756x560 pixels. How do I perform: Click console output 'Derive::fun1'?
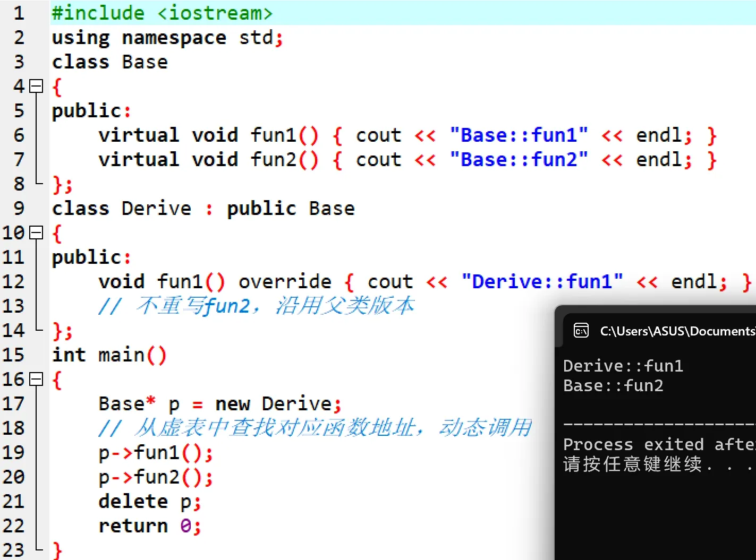click(623, 366)
